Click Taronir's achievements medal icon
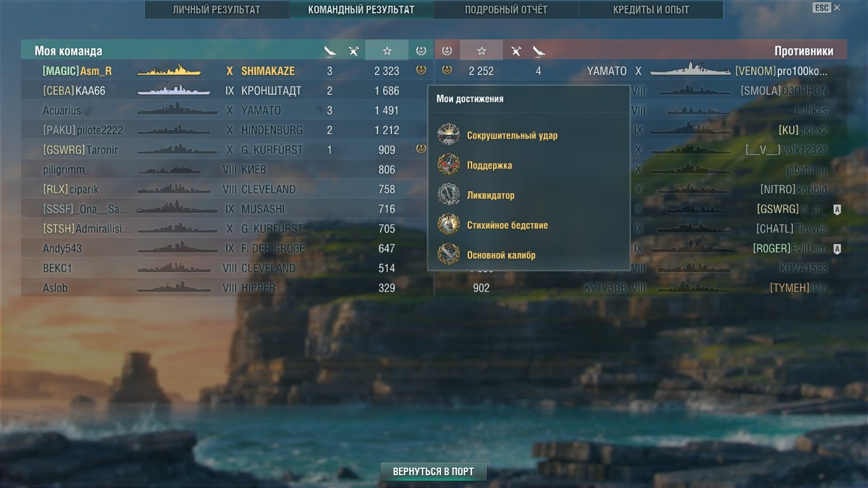 click(x=421, y=149)
